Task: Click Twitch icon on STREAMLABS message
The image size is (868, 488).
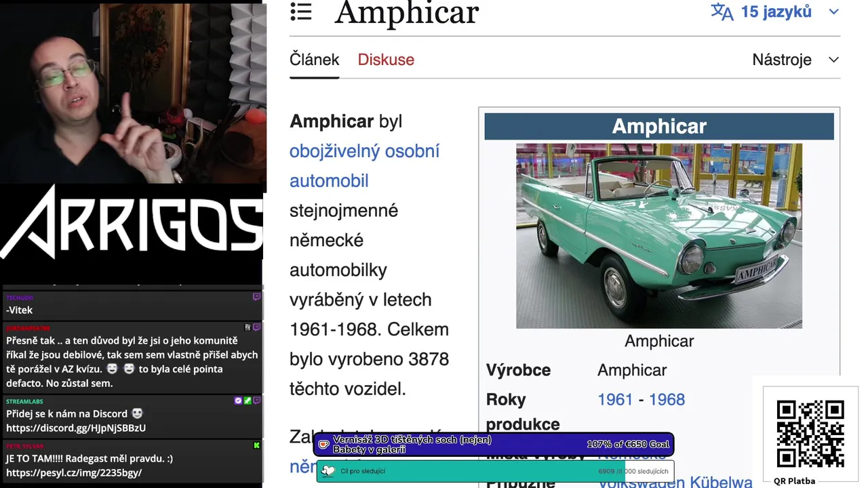Action: [256, 401]
